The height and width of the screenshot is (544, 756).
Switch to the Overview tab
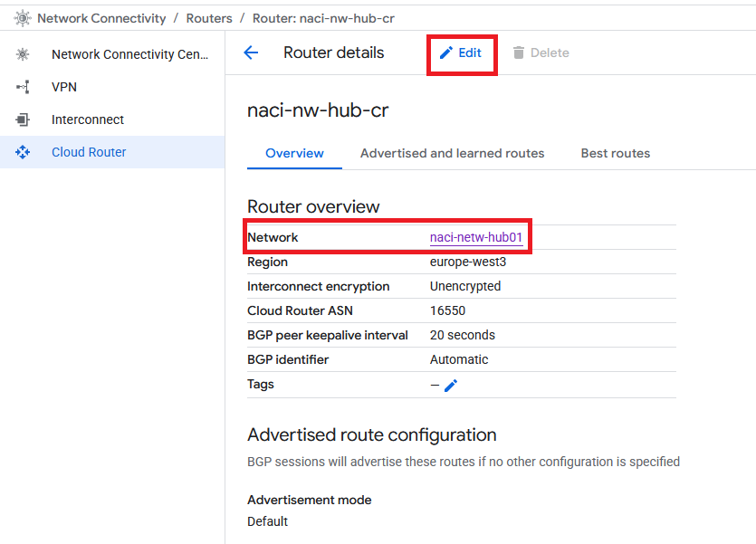(294, 153)
